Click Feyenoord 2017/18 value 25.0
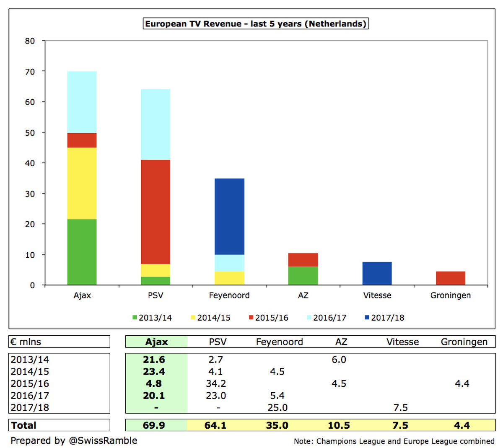The image size is (503, 448). coord(277,407)
